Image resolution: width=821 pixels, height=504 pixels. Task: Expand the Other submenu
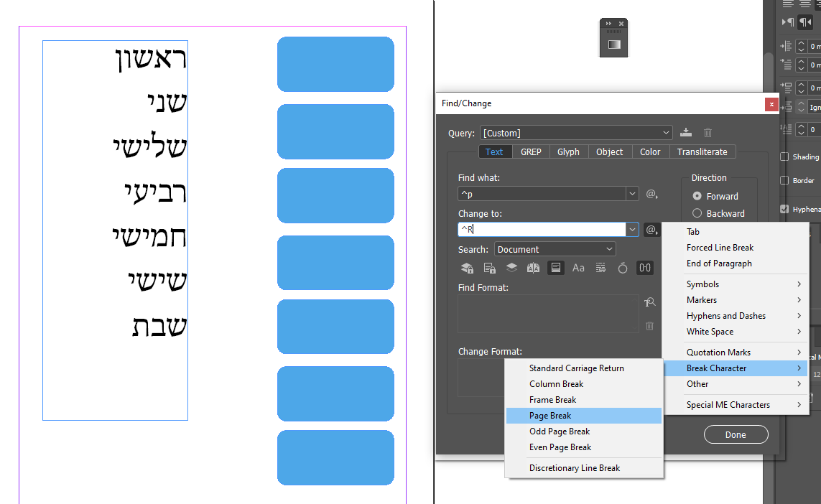pyautogui.click(x=736, y=383)
